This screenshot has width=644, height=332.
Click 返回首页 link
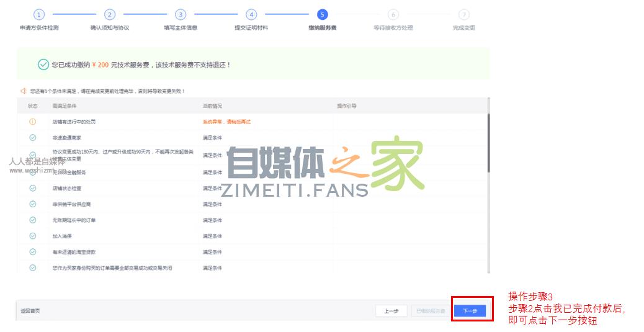tap(30, 311)
